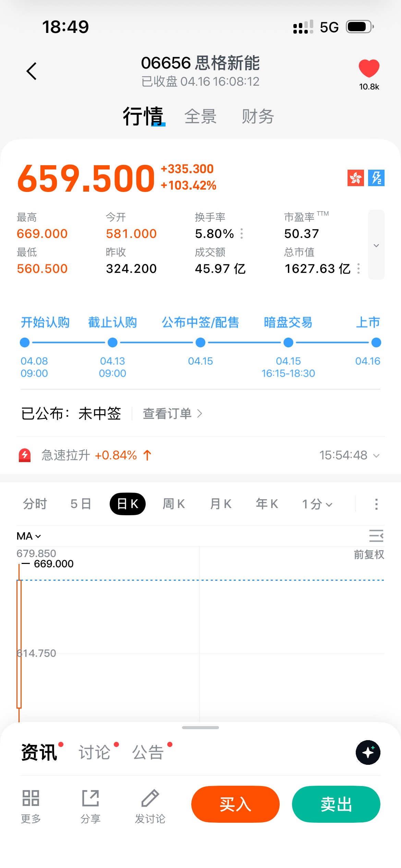The width and height of the screenshot is (401, 868).
Task: Tap the Hong Kong market flag icon
Action: tap(355, 178)
